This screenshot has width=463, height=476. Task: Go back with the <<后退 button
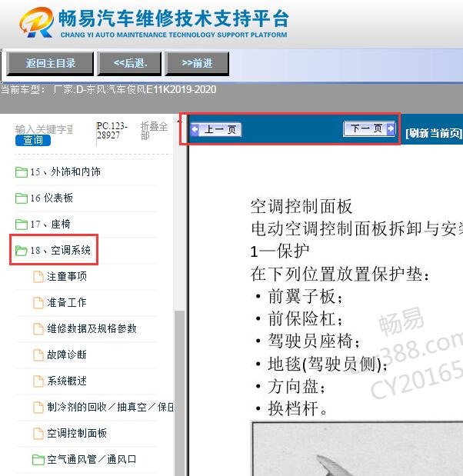(x=129, y=64)
